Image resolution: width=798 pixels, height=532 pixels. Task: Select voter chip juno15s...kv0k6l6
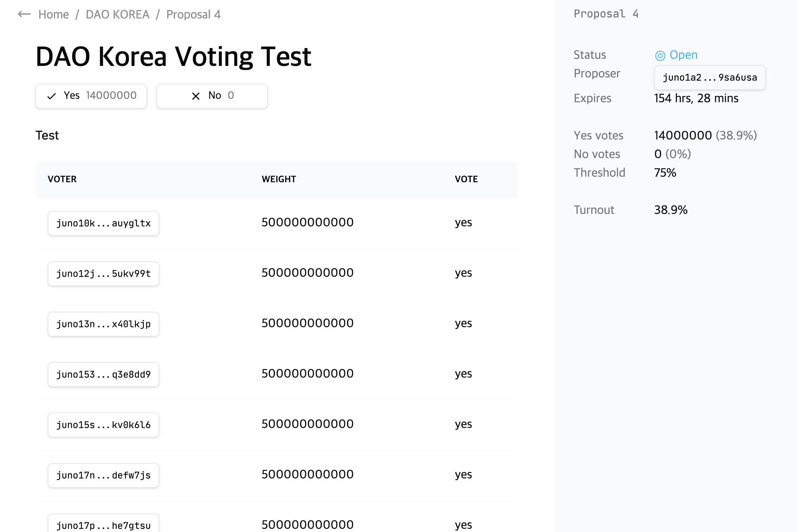104,425
